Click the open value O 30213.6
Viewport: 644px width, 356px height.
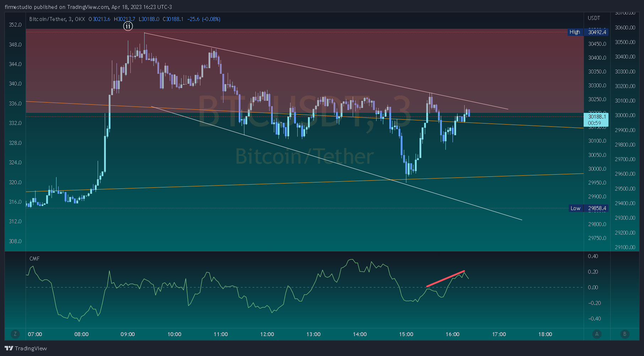tap(99, 19)
